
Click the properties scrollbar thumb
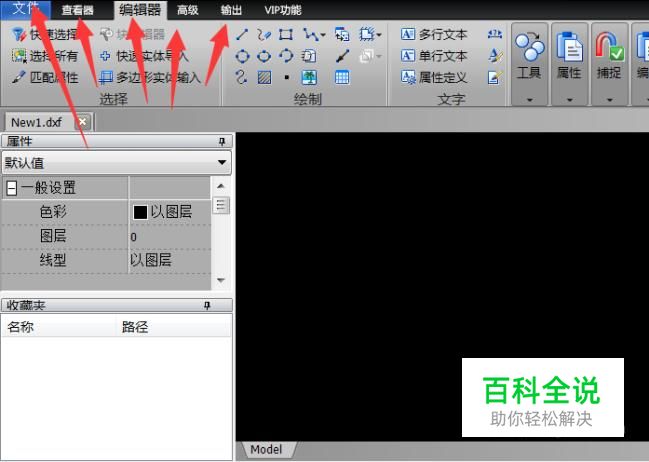[x=221, y=205]
